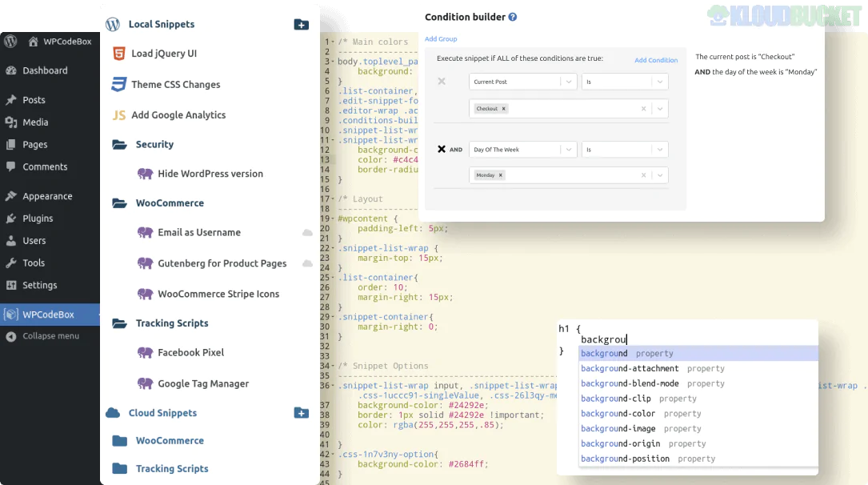Open the Checkout value dropdown arrow
Viewport: 868px width, 485px height.
coord(660,109)
